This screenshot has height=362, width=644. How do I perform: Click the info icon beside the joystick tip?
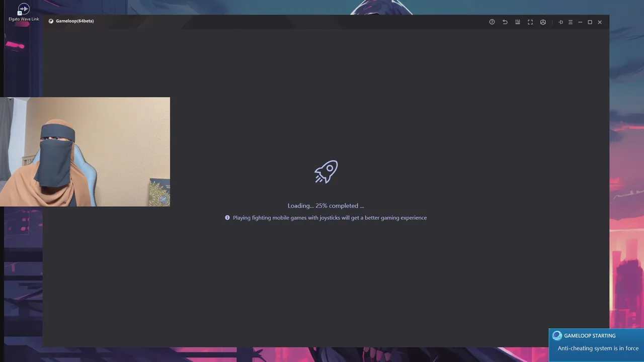click(x=227, y=218)
